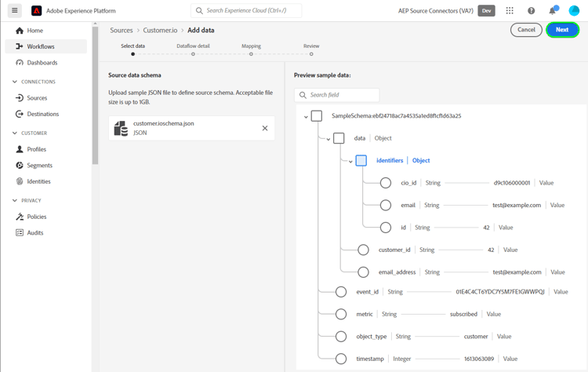This screenshot has width=588, height=372.
Task: Click the Workflows icon in sidebar
Action: point(20,46)
